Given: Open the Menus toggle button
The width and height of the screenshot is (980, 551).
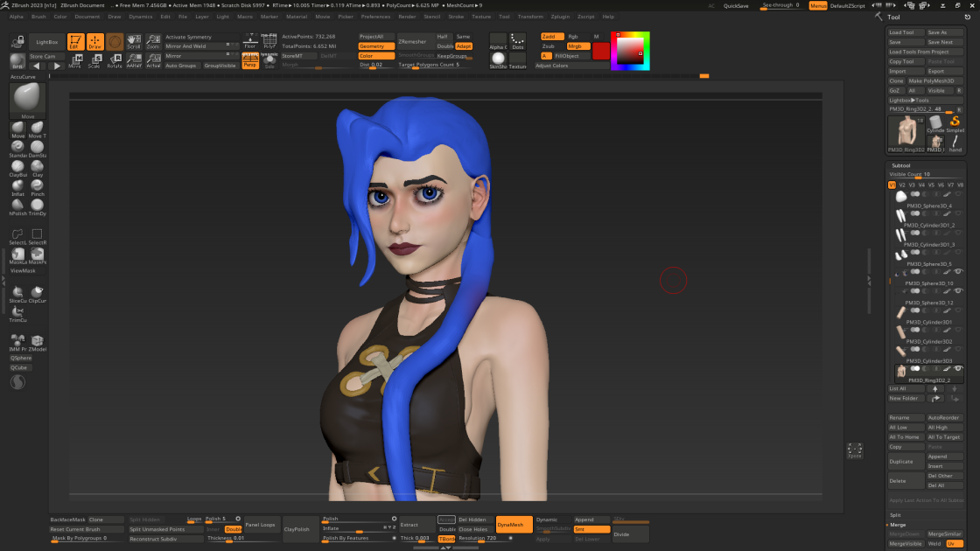Looking at the screenshot, I should tap(818, 5).
